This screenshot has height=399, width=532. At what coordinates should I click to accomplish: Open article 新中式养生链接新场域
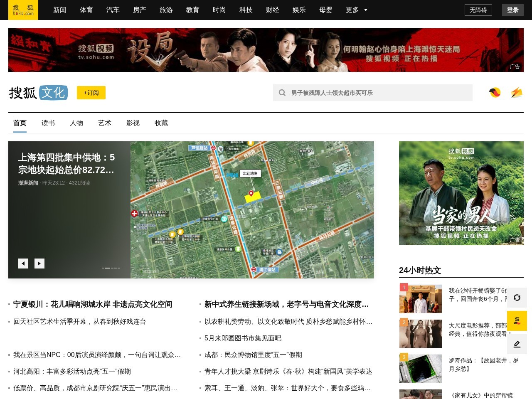pos(287,304)
